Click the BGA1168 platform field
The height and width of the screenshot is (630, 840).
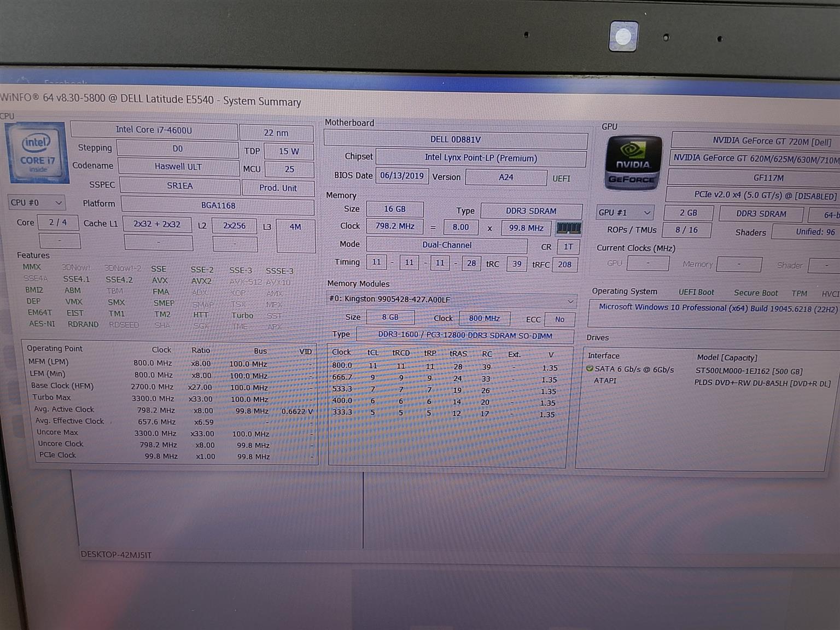tap(218, 206)
